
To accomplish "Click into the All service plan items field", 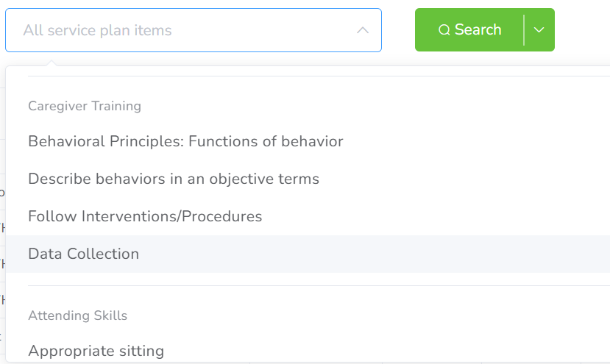I will 177,30.
